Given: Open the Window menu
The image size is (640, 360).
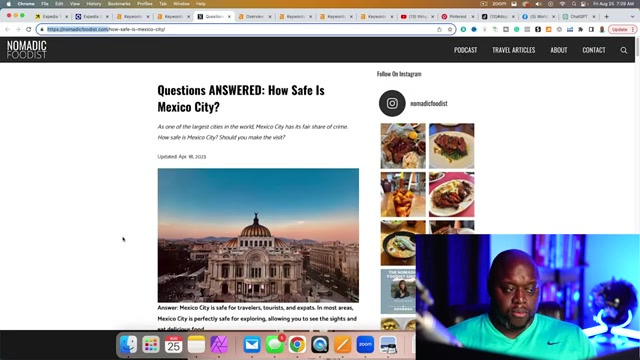Looking at the screenshot, I should click(x=181, y=4).
